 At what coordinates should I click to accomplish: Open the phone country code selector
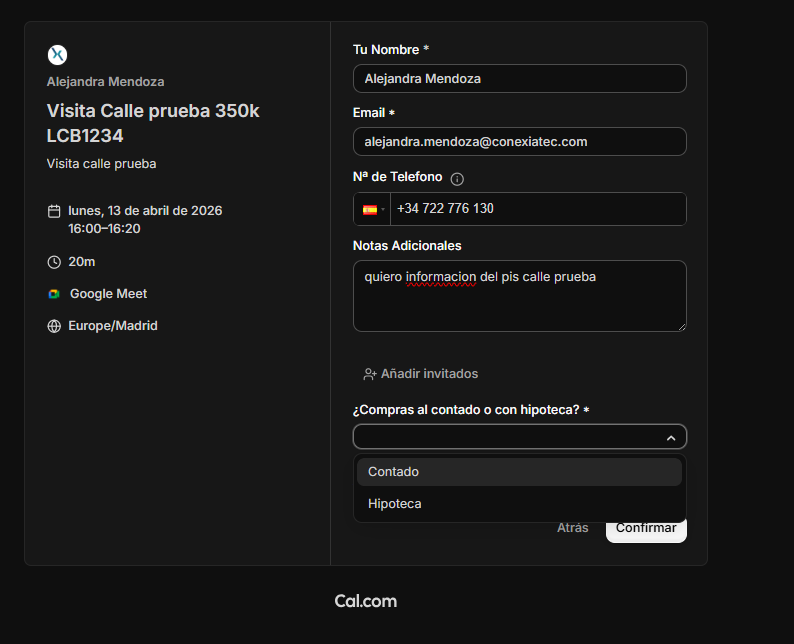[x=373, y=210]
